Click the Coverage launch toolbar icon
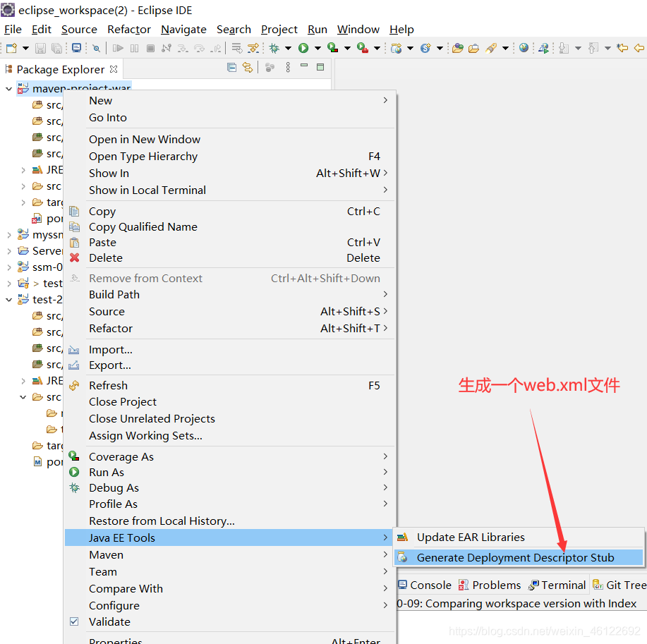 coord(332,48)
